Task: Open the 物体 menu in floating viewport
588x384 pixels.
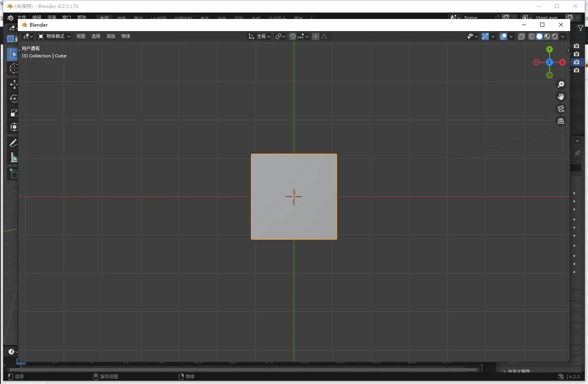Action: (126, 36)
